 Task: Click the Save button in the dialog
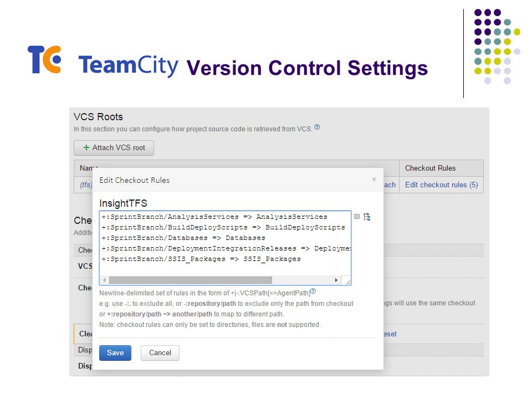(115, 352)
